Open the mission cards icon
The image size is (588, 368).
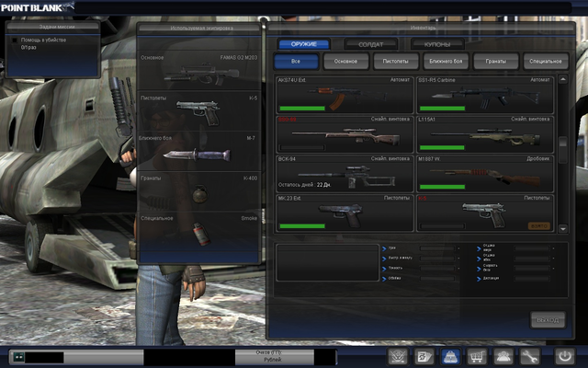424,357
